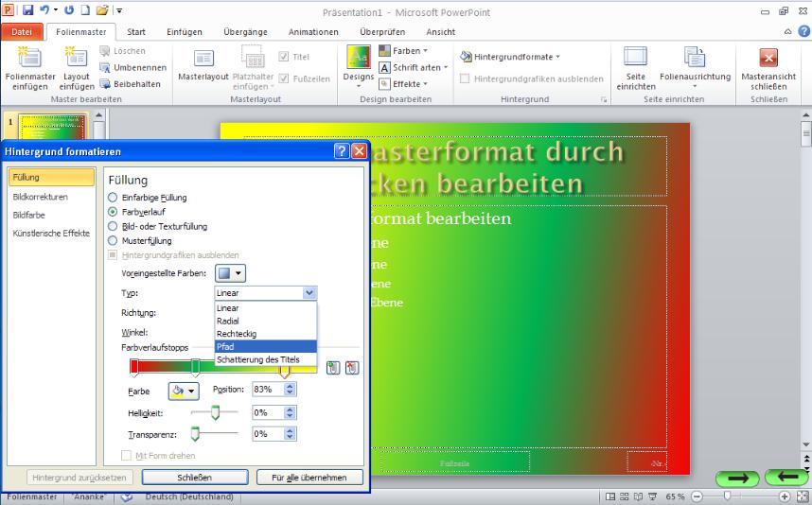Choose Bild- oder Texturfüllung option
Screen dimensions: 812x505
tap(114, 226)
